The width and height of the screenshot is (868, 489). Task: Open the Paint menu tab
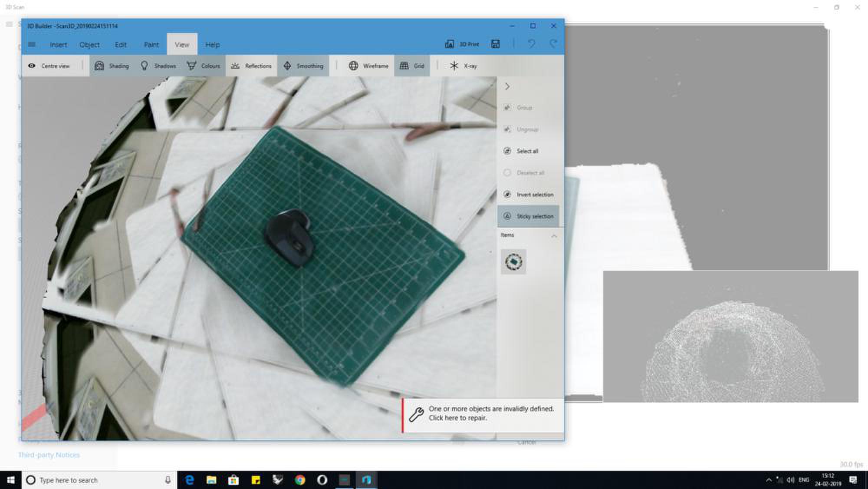coord(151,45)
